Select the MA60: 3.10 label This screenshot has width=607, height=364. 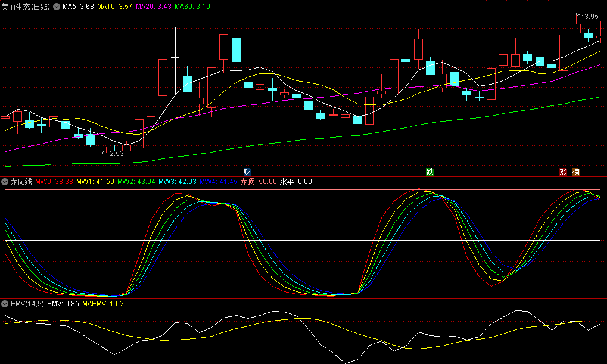[x=192, y=7]
